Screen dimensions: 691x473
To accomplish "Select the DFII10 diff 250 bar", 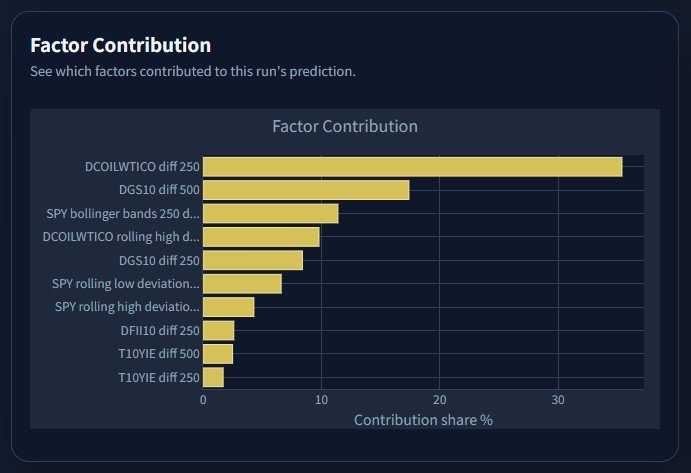I will click(219, 331).
